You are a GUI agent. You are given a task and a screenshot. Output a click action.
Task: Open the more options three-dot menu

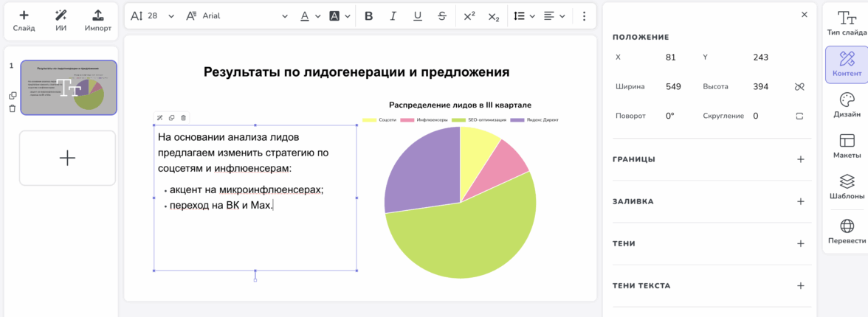(x=585, y=16)
